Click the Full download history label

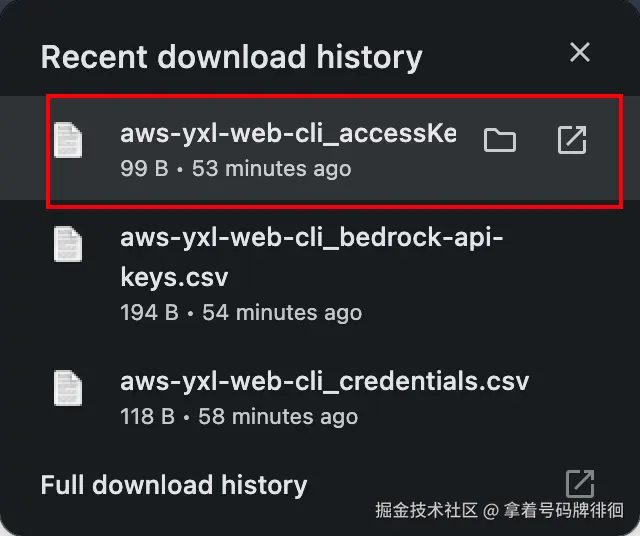coord(174,485)
